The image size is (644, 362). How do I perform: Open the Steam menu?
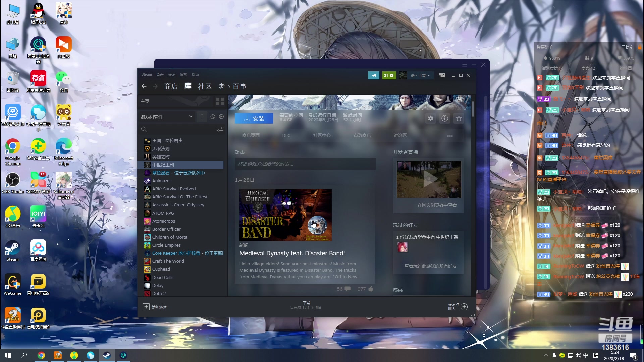(147, 74)
